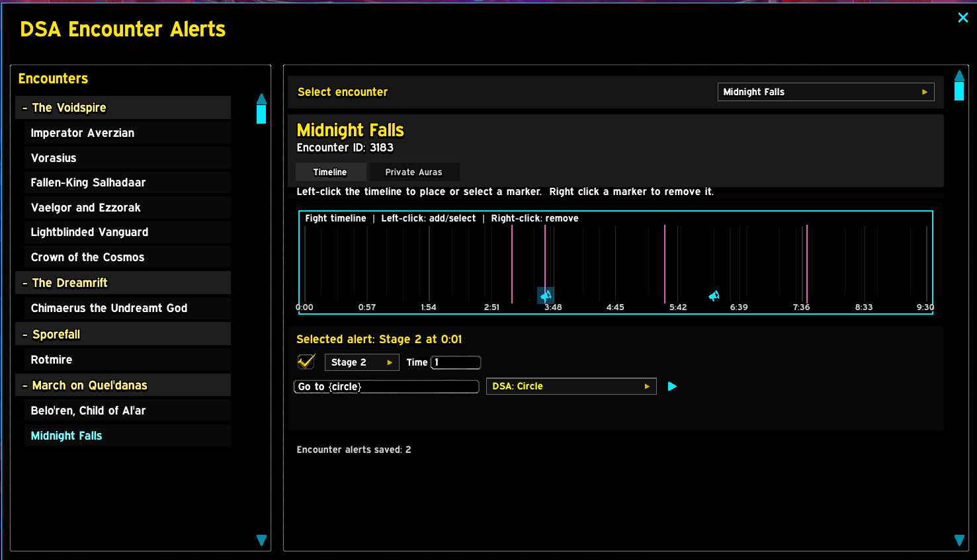This screenshot has height=560, width=977.
Task: Open the DSA: Circle sound dropdown
Action: [571, 386]
